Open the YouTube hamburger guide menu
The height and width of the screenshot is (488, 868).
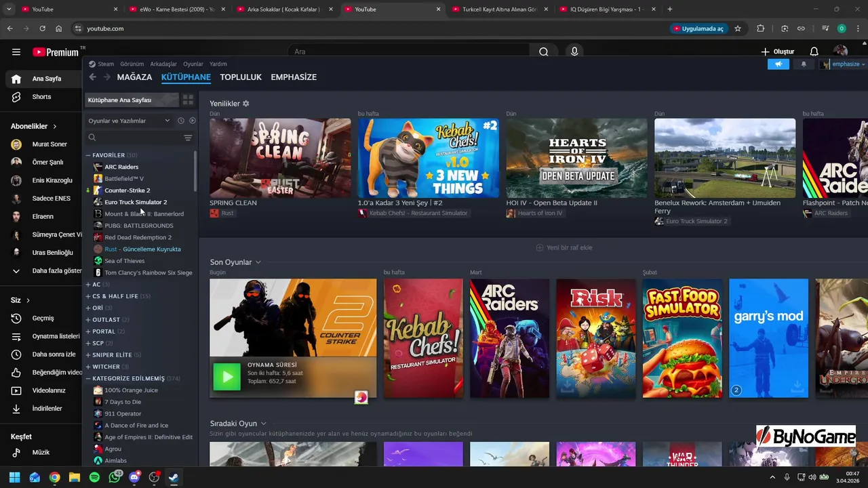tap(16, 52)
